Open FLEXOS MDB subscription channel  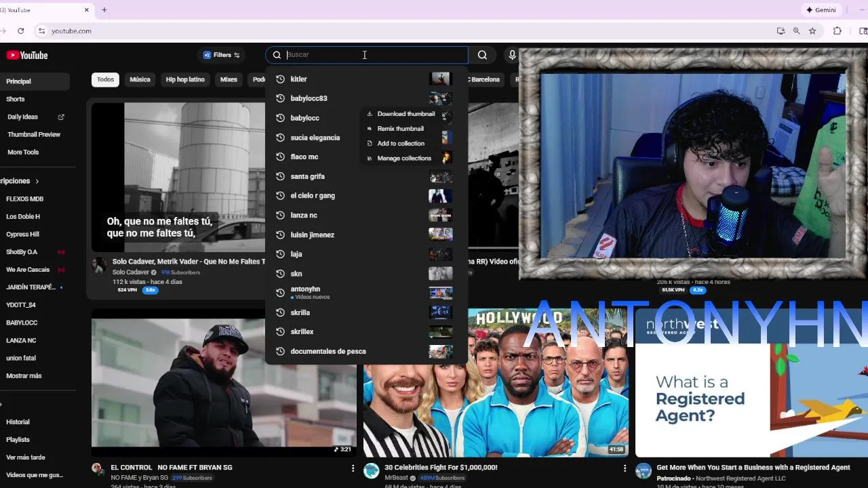(x=25, y=199)
